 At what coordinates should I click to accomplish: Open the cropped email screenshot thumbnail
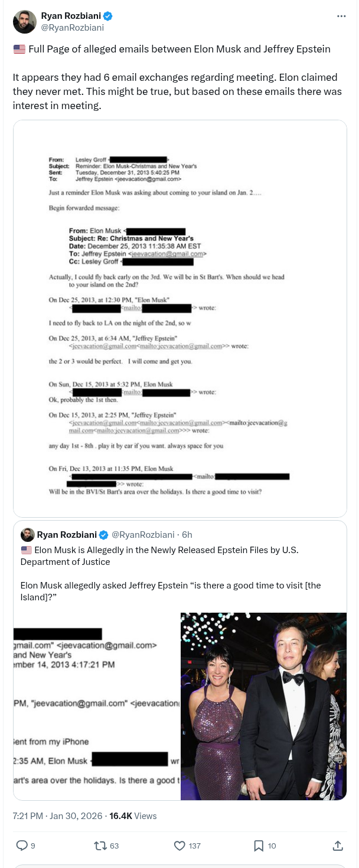pos(97,706)
